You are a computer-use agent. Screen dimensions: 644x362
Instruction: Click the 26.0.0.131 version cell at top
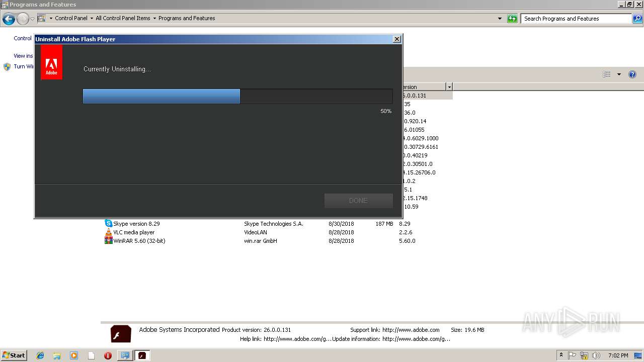click(415, 96)
